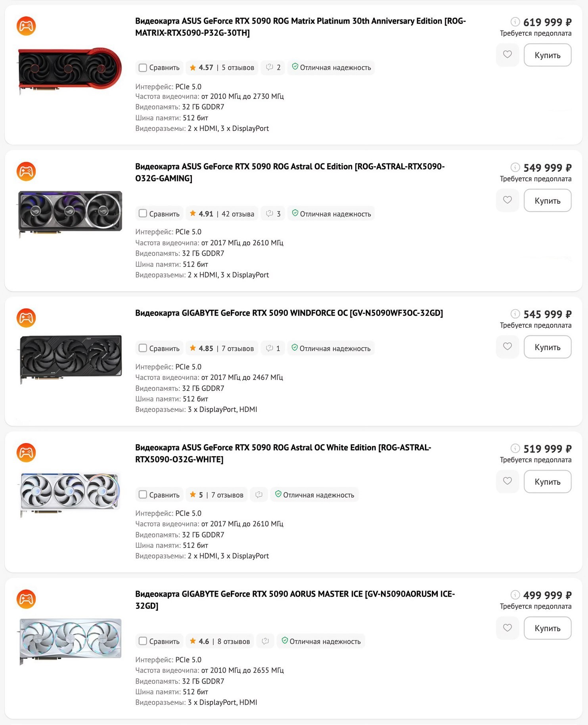Open comments bubble for ROG Astral White Edition

(x=259, y=495)
